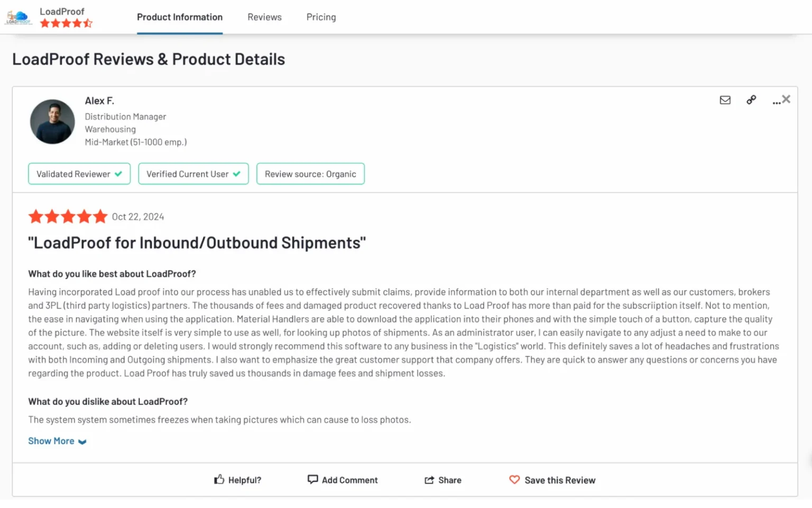Screen dimensions: 812x508
Task: Open Alex F. reviewer name link
Action: pyautogui.click(x=99, y=101)
